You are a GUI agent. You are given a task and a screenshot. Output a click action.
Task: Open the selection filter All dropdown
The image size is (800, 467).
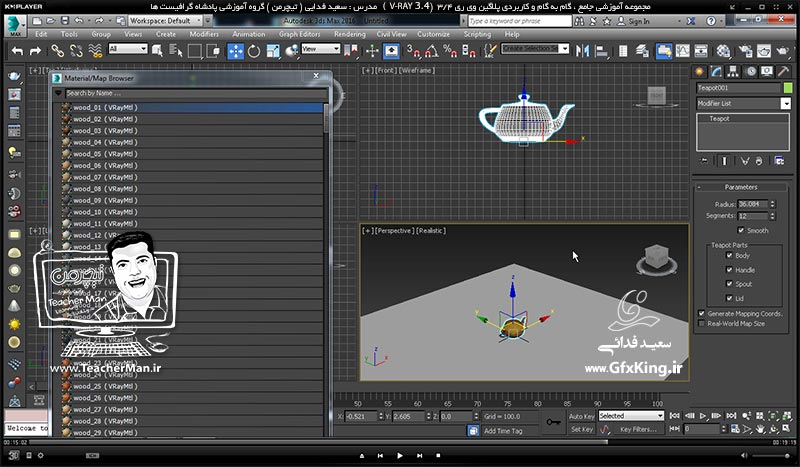click(128, 49)
